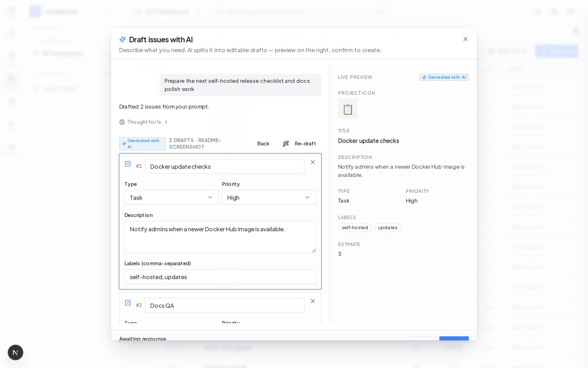Viewport: 588px width, 368px height.
Task: Remove draft #1 with its X icon
Action: point(313,162)
